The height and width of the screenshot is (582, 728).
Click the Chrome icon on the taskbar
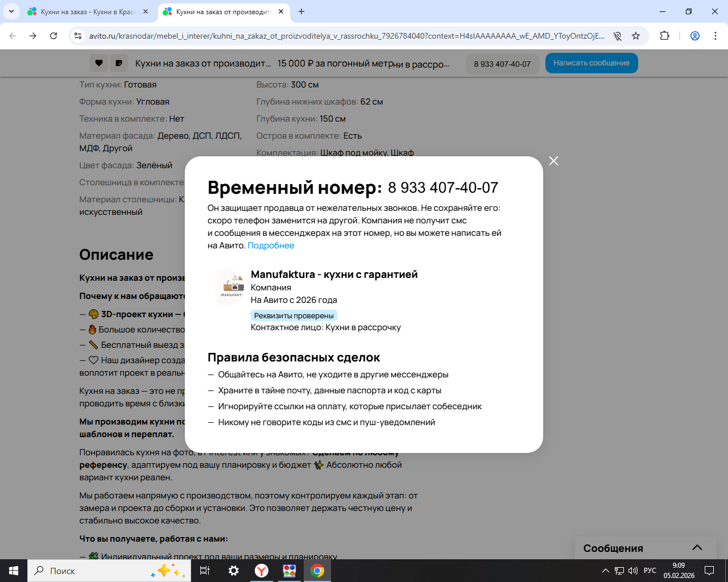[x=317, y=571]
